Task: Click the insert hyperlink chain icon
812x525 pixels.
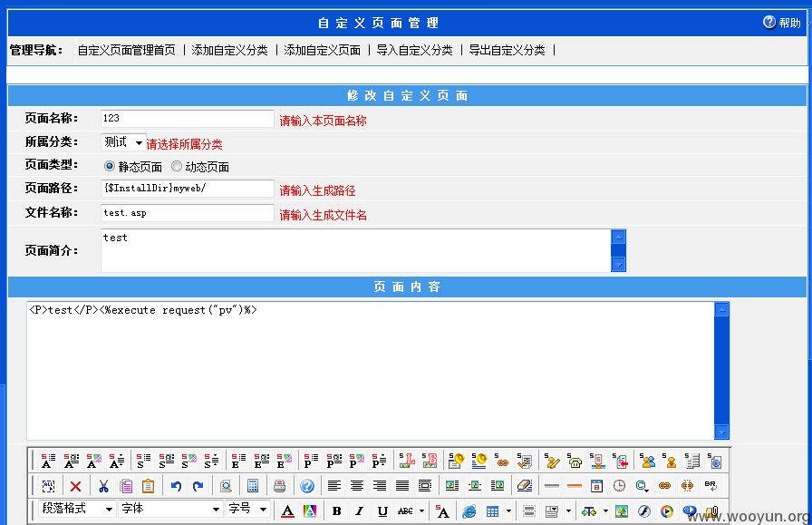Action: (665, 486)
